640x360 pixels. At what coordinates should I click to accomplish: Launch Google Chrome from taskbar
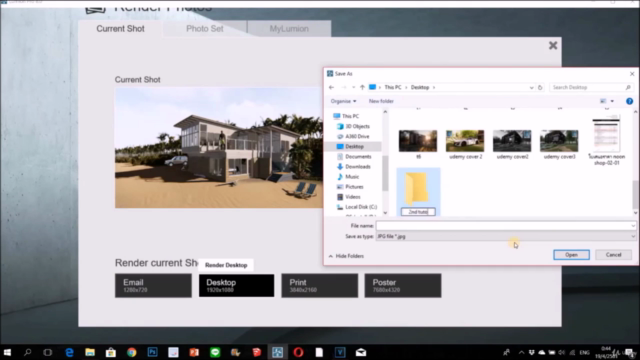click(x=131, y=352)
